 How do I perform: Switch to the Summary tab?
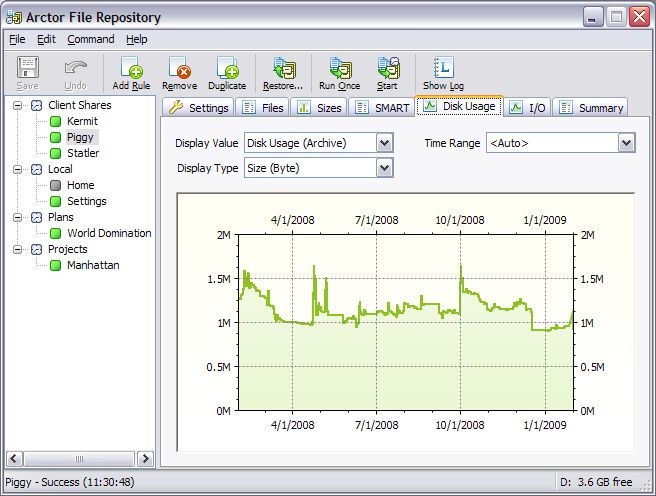(x=591, y=107)
